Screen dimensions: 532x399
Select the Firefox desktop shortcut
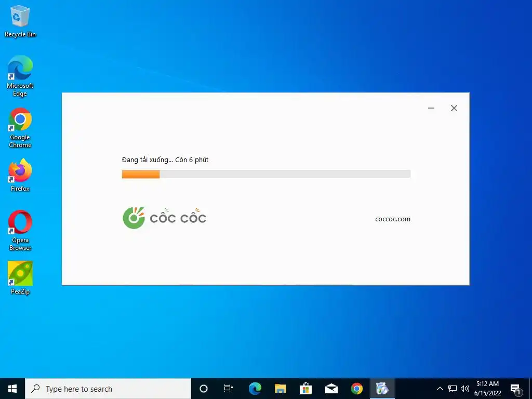[x=20, y=176]
